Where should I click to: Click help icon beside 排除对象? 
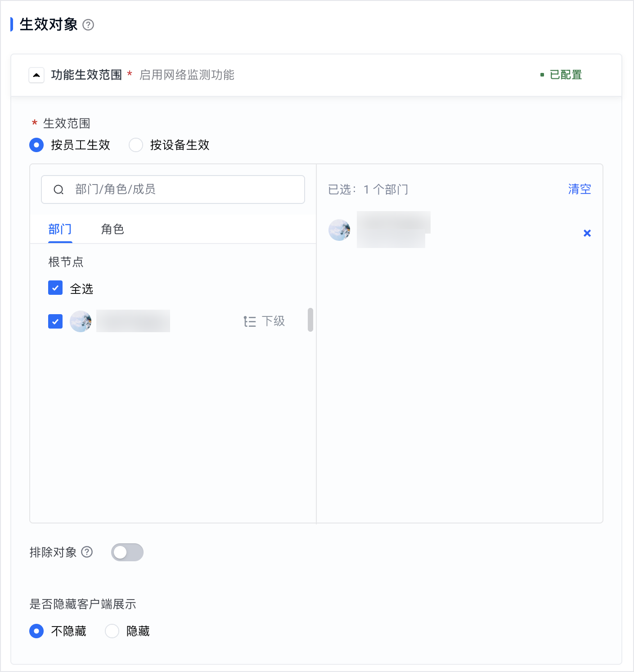pyautogui.click(x=87, y=552)
